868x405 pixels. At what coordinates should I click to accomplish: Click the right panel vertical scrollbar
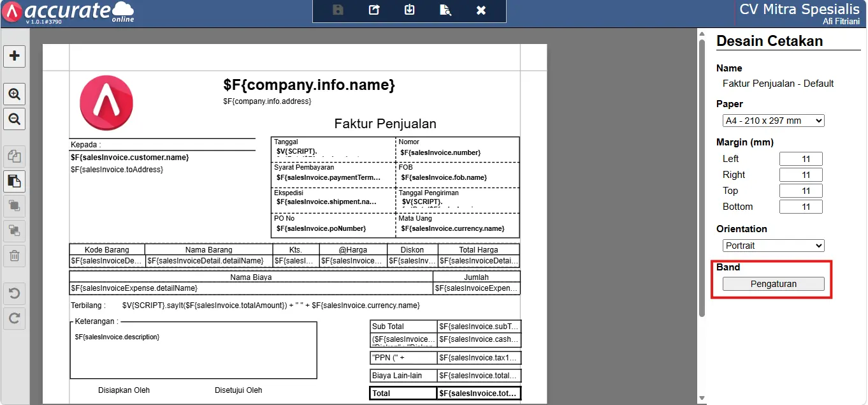[702, 179]
